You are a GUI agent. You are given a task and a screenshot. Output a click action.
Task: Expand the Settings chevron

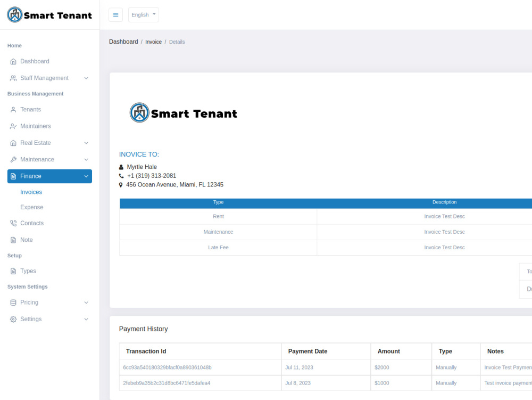coord(86,319)
